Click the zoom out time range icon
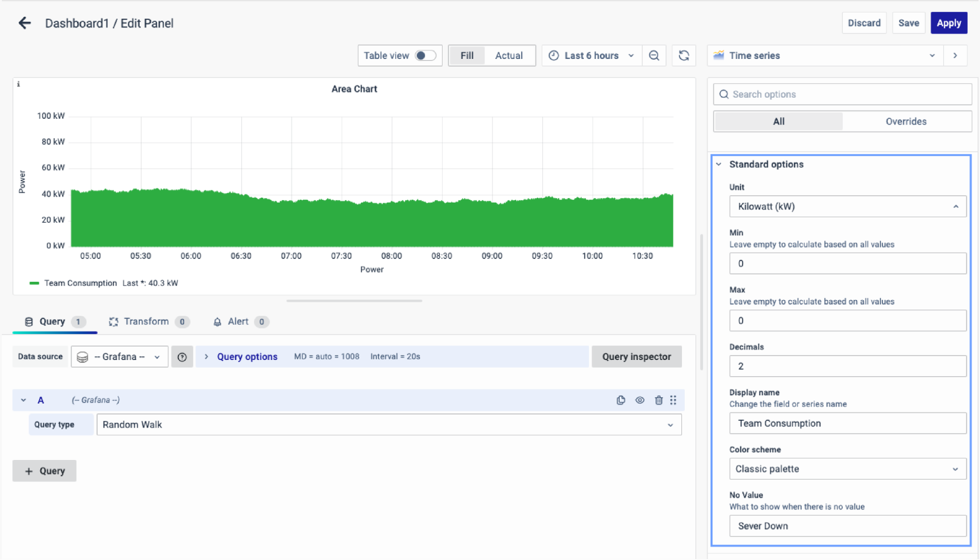This screenshot has width=980, height=560. tap(654, 55)
